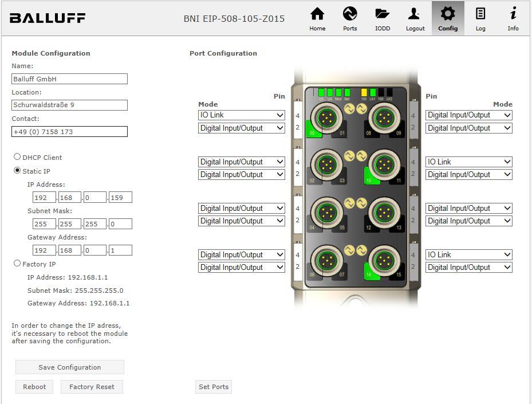The image size is (532, 404).
Task: Open port 06 pin 2 mode dropdown
Action: tap(242, 268)
